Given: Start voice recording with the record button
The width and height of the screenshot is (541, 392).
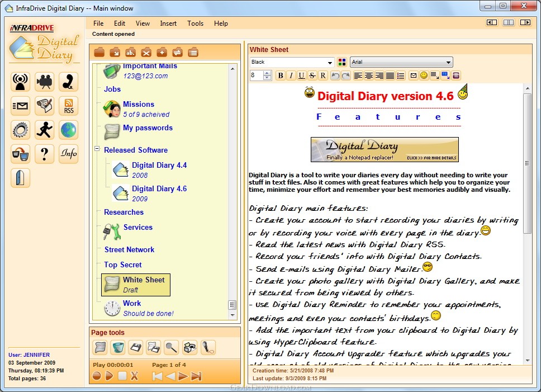Looking at the screenshot, I should (x=97, y=376).
